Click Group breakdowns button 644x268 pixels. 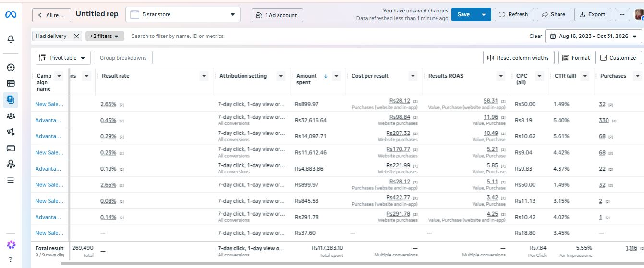coord(123,58)
